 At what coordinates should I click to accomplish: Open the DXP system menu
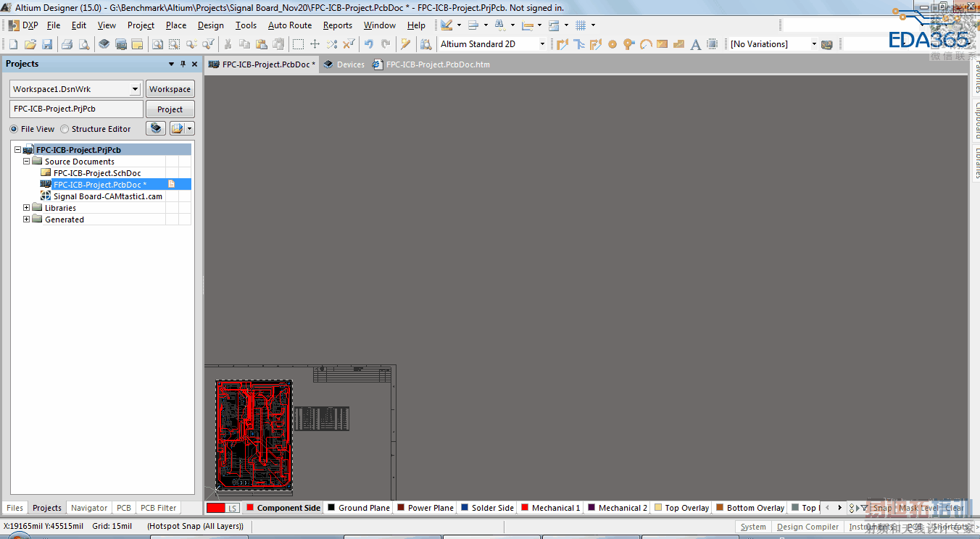point(23,25)
